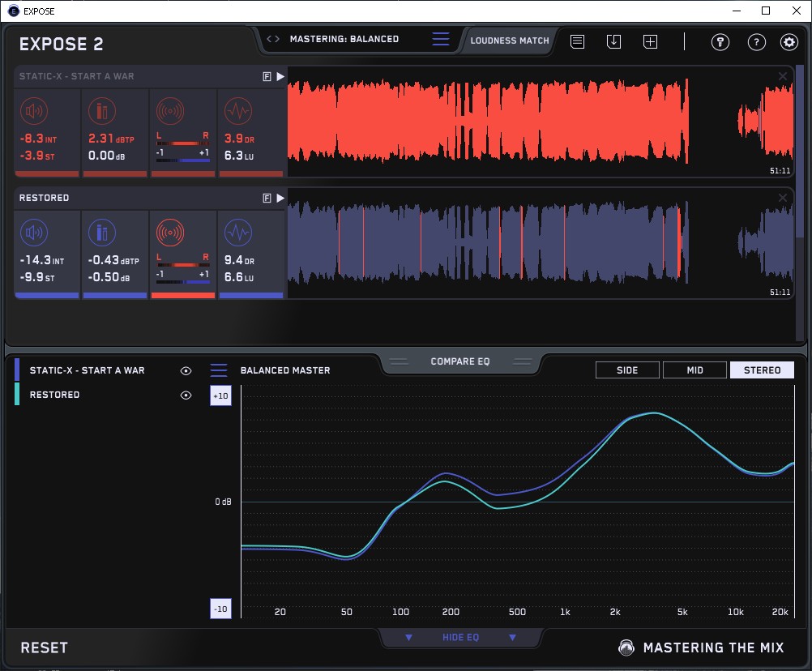Image resolution: width=812 pixels, height=671 pixels.
Task: Click true peak meter icon on Restored track
Action: 102,233
